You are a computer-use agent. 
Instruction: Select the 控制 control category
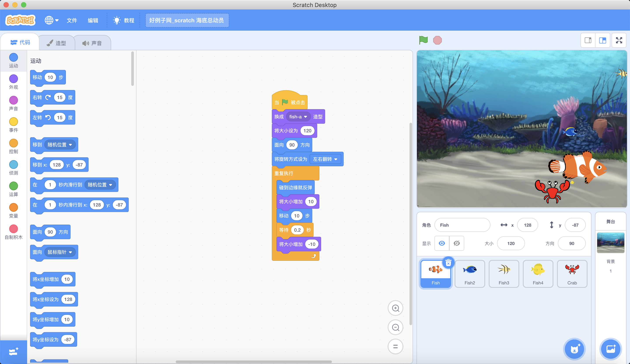coord(14,147)
